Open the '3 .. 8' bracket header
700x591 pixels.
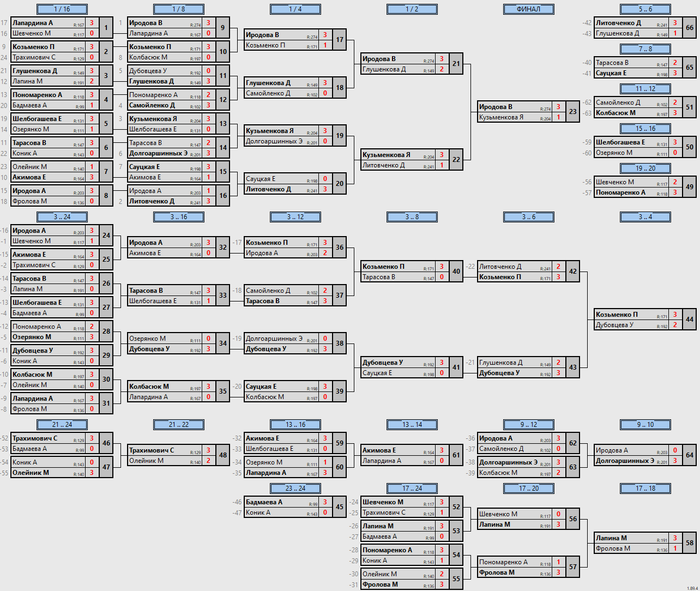tap(412, 217)
